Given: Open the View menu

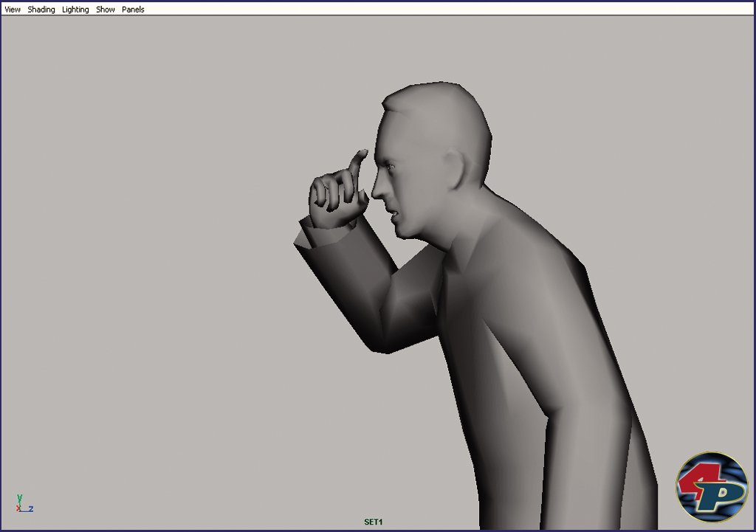Looking at the screenshot, I should pos(13,10).
